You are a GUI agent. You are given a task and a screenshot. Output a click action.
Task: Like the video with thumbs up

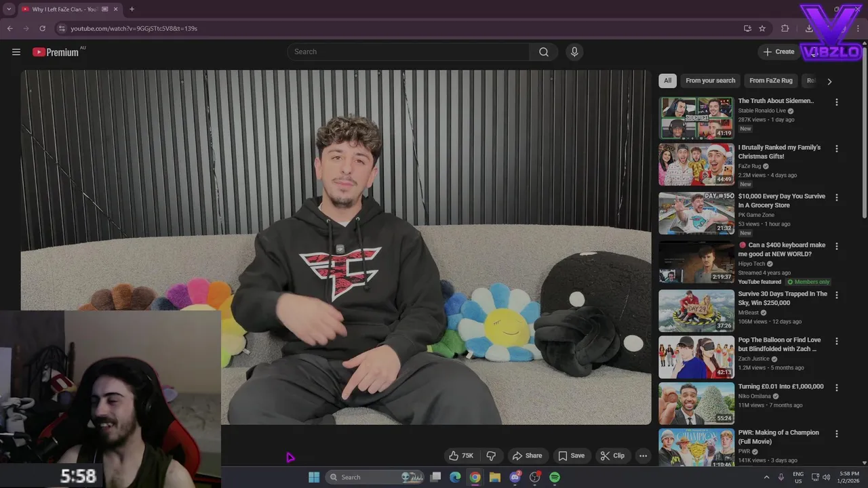coord(460,455)
